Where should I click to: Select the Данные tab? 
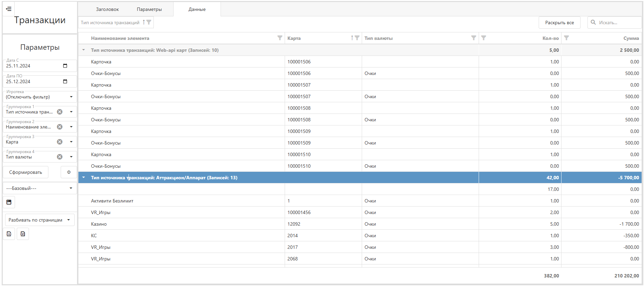click(197, 9)
